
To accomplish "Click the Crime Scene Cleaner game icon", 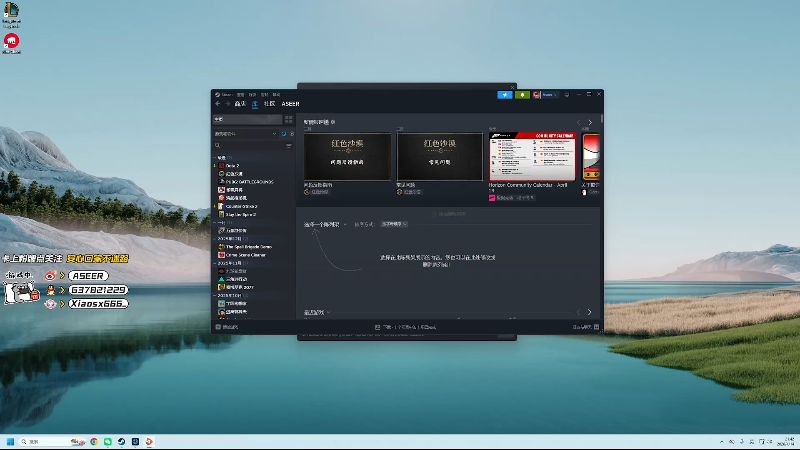I will coord(221,255).
